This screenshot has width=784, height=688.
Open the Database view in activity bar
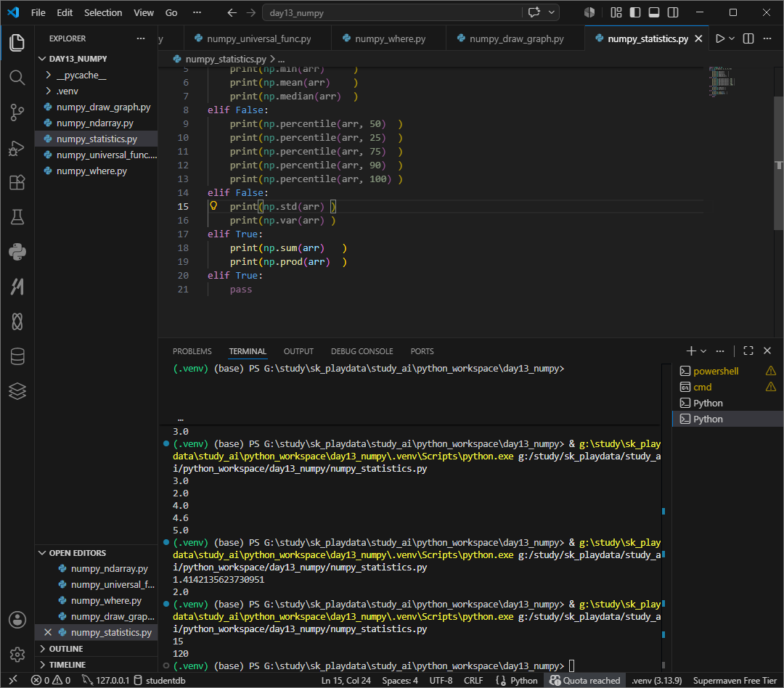coord(17,356)
